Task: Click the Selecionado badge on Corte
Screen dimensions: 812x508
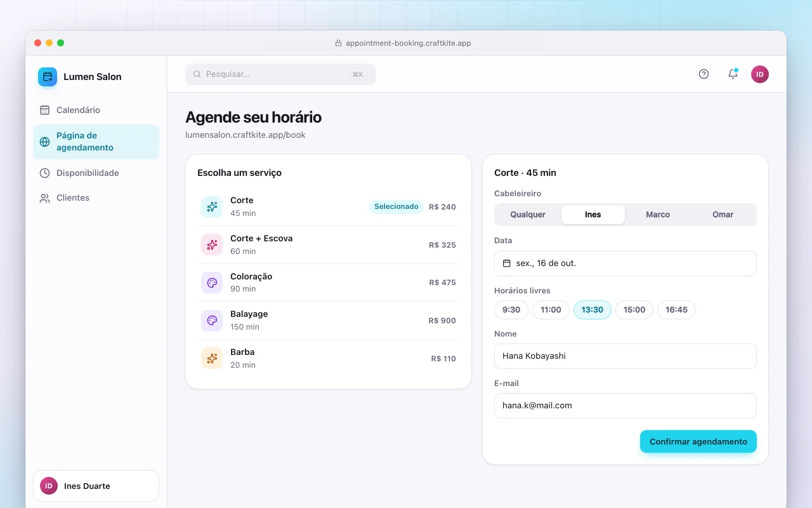Action: [396, 206]
